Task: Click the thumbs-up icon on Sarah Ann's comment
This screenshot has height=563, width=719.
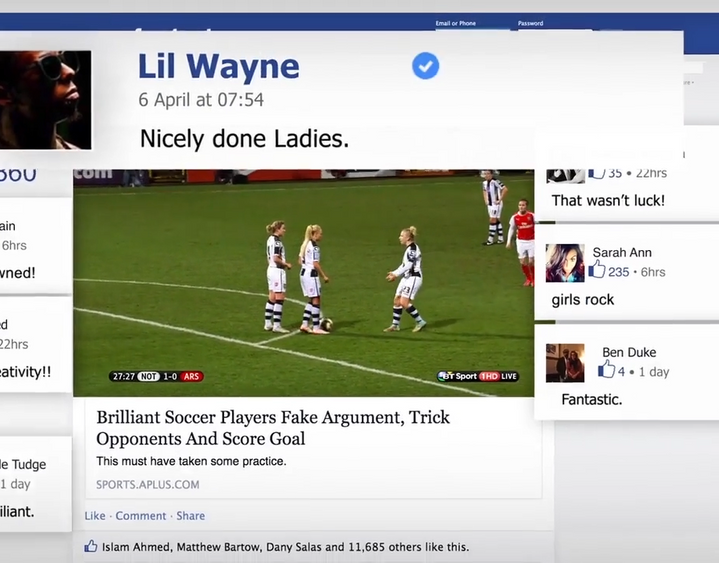Action: pos(597,269)
